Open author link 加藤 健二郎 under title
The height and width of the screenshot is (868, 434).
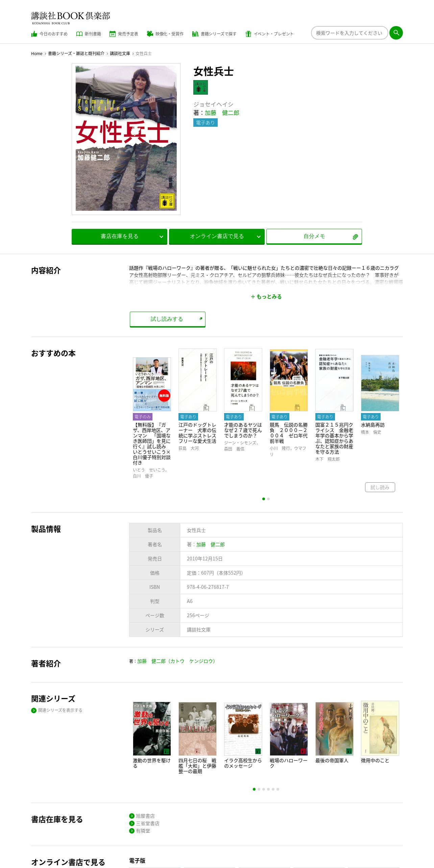pos(222,113)
